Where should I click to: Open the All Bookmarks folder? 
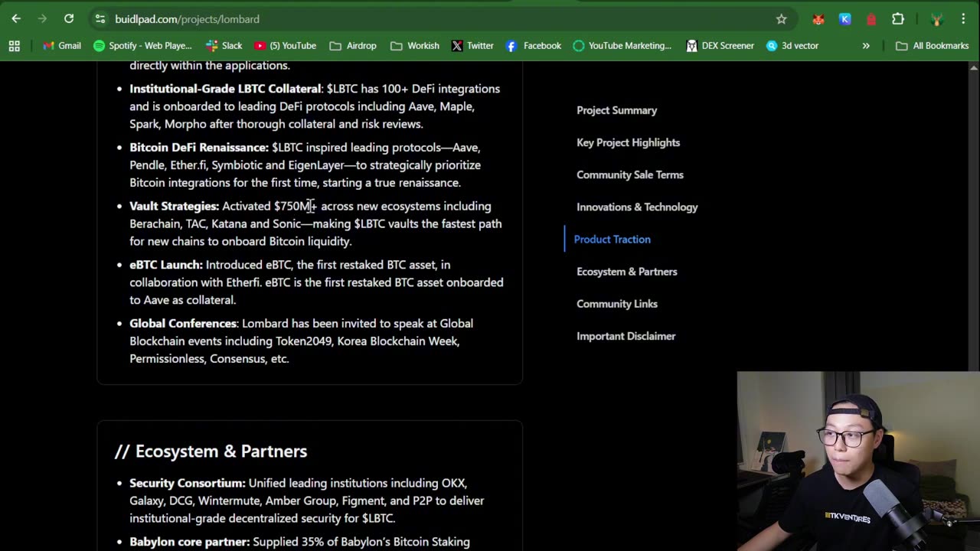coord(933,46)
